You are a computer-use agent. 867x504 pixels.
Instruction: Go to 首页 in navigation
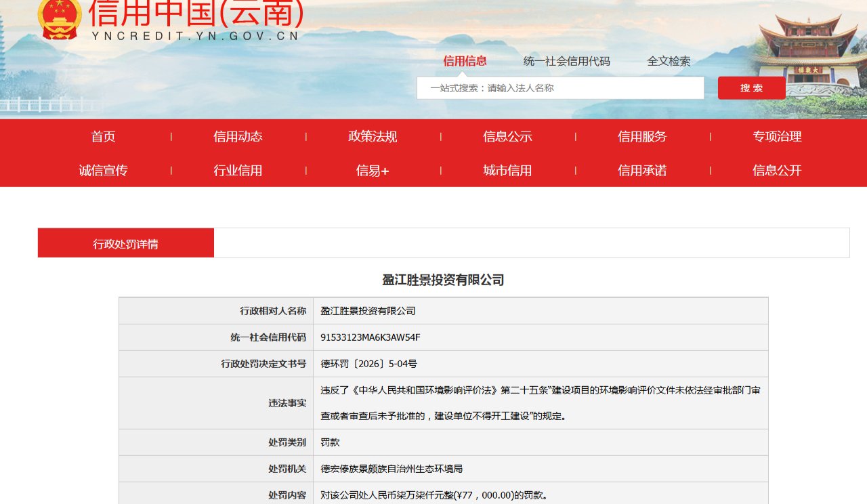click(x=104, y=136)
